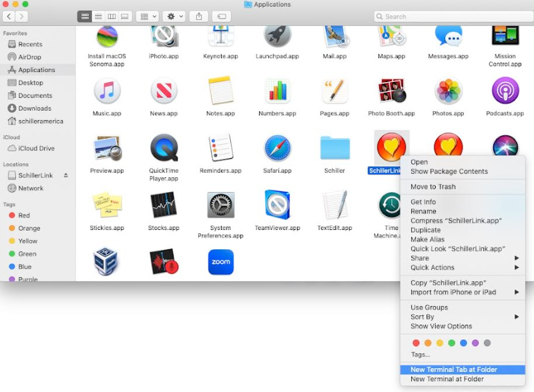Choose Rename in context menu
Viewport: 534px width, 392px height.
tap(463, 211)
